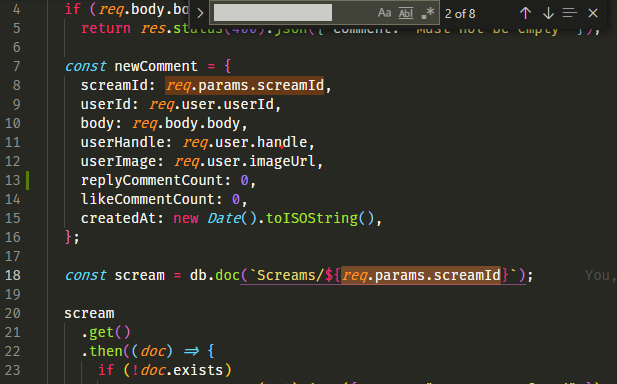
Task: Click '.then((doc)' on line 22
Action: click(127, 351)
